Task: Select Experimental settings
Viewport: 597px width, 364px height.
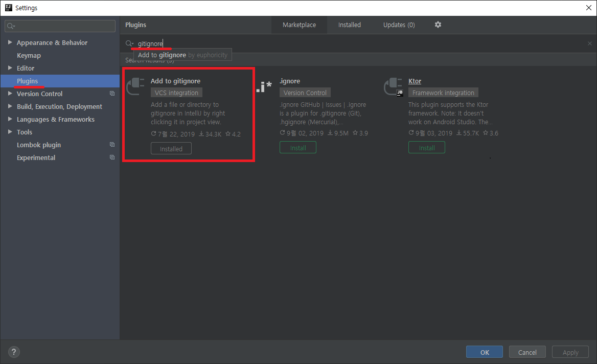Action: pos(36,157)
